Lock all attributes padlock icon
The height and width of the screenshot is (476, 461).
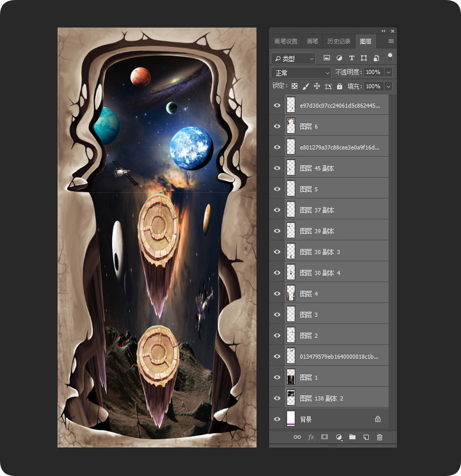click(x=339, y=86)
